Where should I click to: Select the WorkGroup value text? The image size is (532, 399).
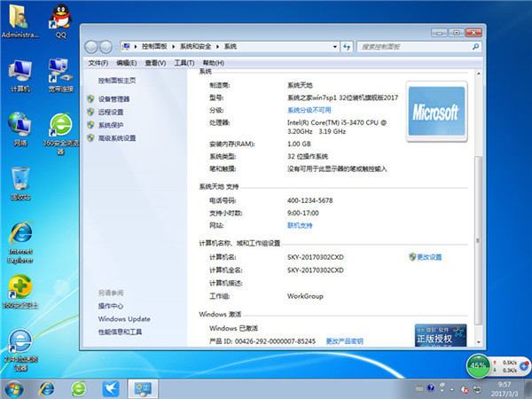[x=305, y=296]
